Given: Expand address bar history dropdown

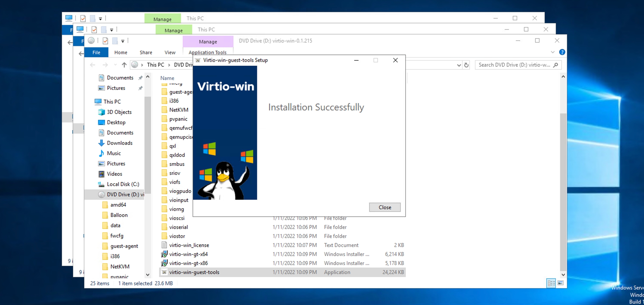Looking at the screenshot, I should click(459, 65).
